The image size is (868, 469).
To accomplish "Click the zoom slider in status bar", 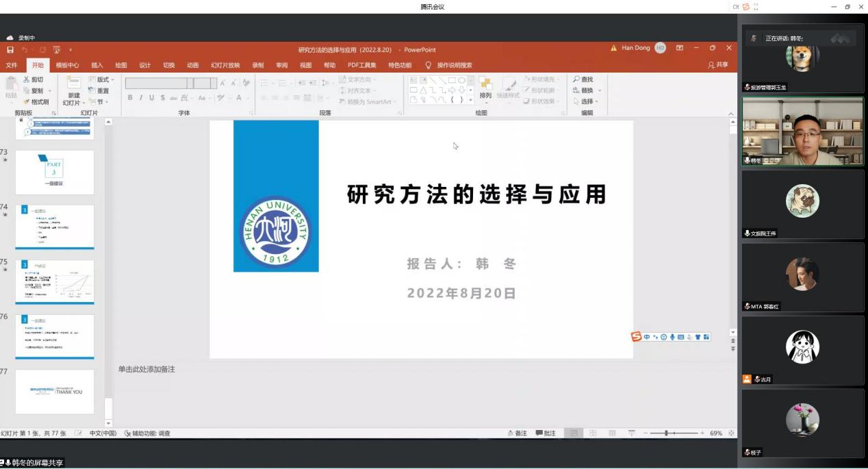I will (x=667, y=433).
